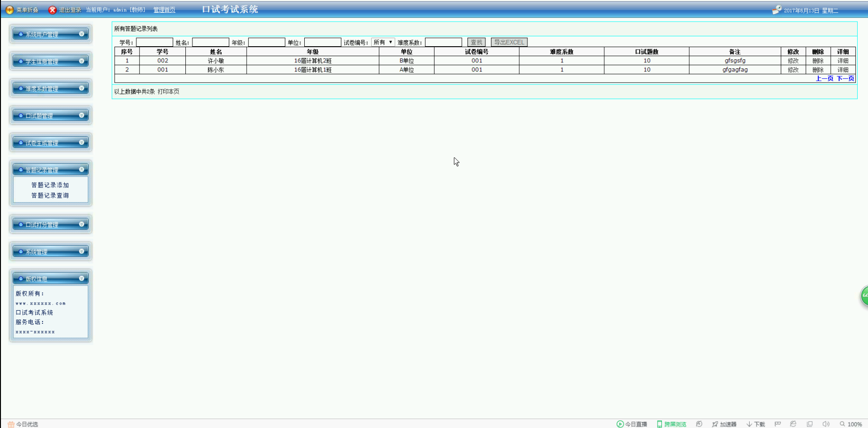
Task: Open the 系统管理 menu header
Action: point(50,252)
